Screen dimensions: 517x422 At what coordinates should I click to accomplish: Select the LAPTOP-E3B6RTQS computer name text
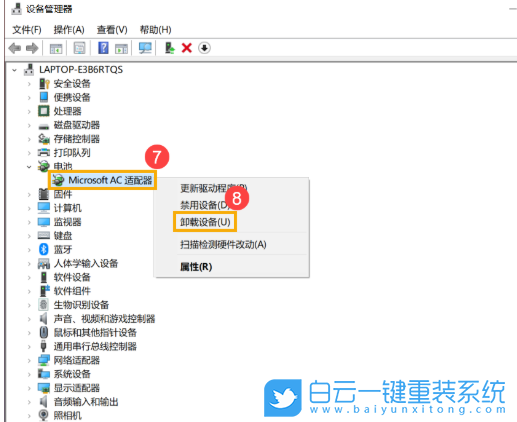(x=81, y=69)
